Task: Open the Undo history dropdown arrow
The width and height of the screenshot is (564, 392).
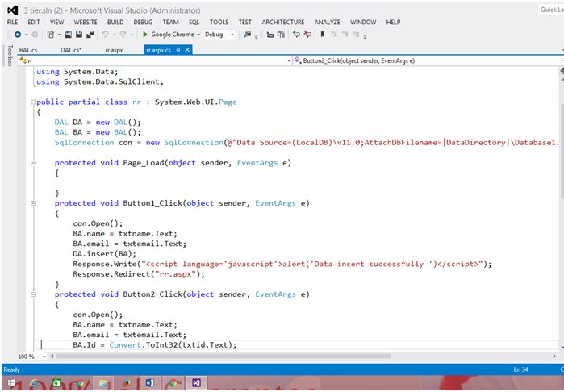Action: point(114,35)
